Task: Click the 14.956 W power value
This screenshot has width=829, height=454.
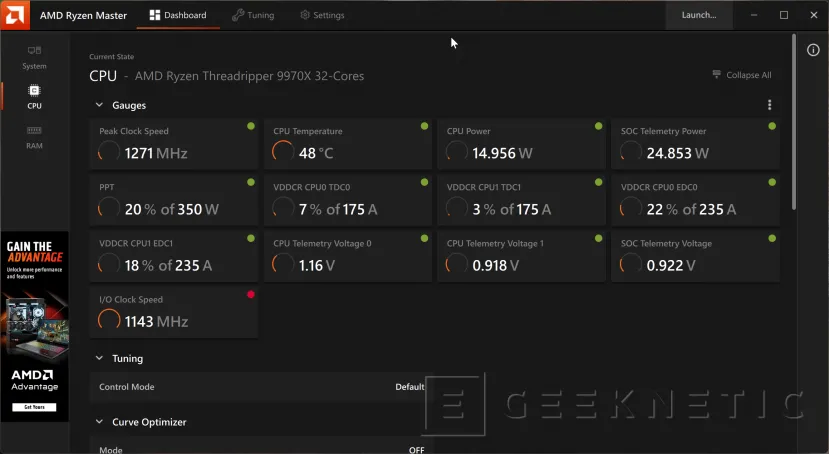Action: 502,153
